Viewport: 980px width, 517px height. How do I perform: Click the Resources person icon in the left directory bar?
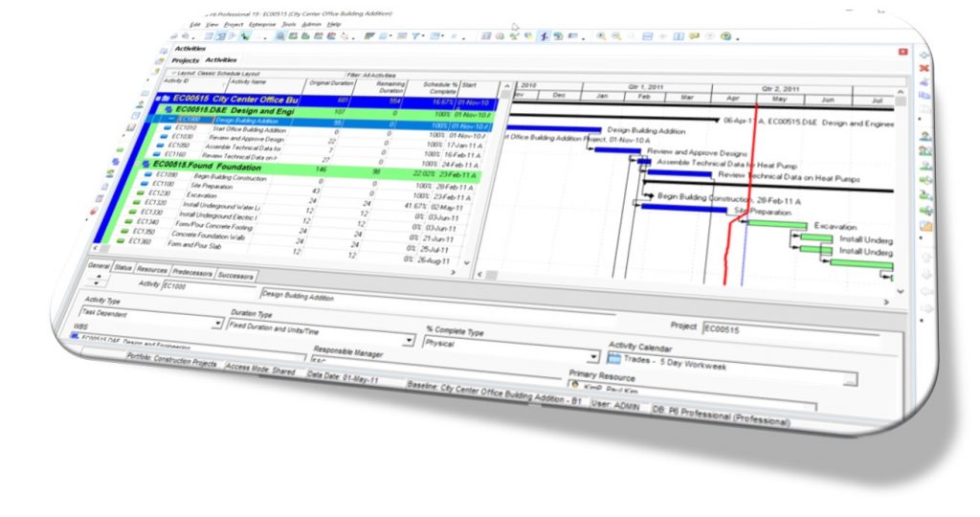[x=142, y=103]
